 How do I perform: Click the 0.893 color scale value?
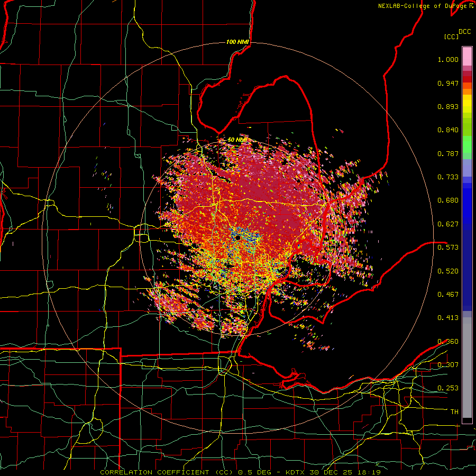click(x=448, y=106)
